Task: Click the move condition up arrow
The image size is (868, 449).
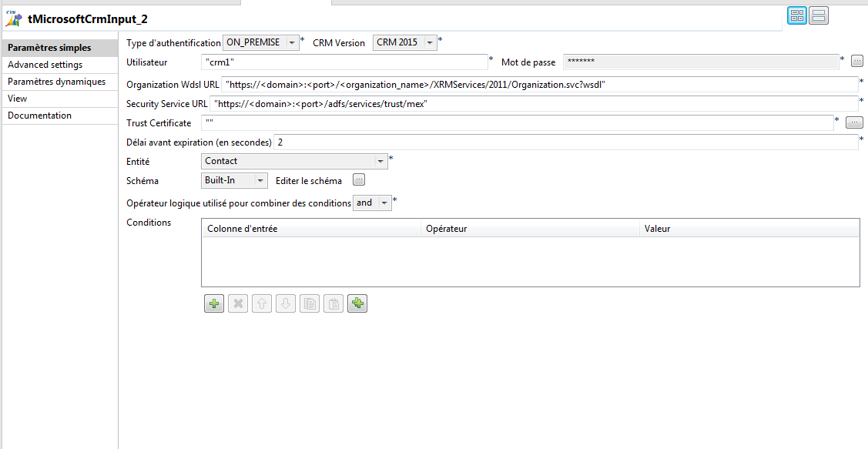Action: [x=262, y=303]
